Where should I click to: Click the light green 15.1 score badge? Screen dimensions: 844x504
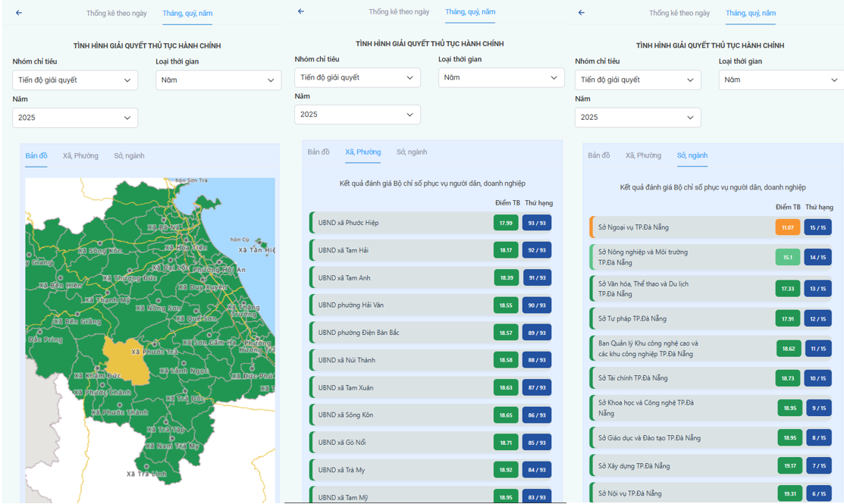787,257
